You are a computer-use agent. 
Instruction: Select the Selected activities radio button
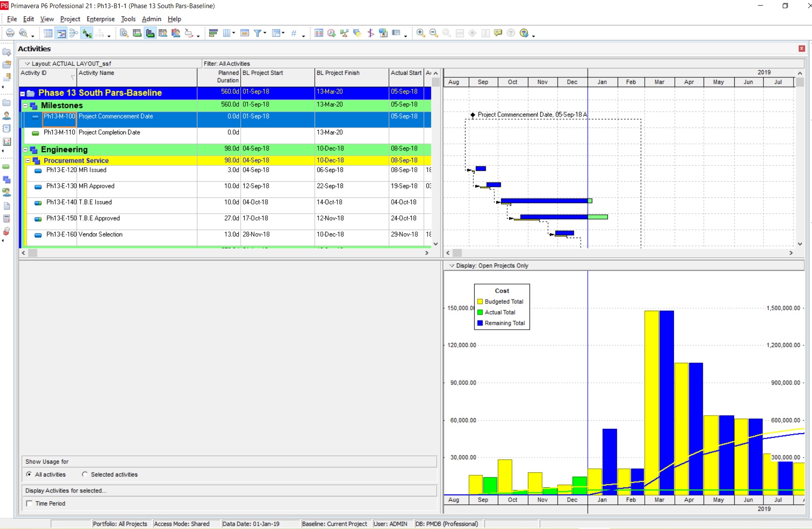[85, 474]
